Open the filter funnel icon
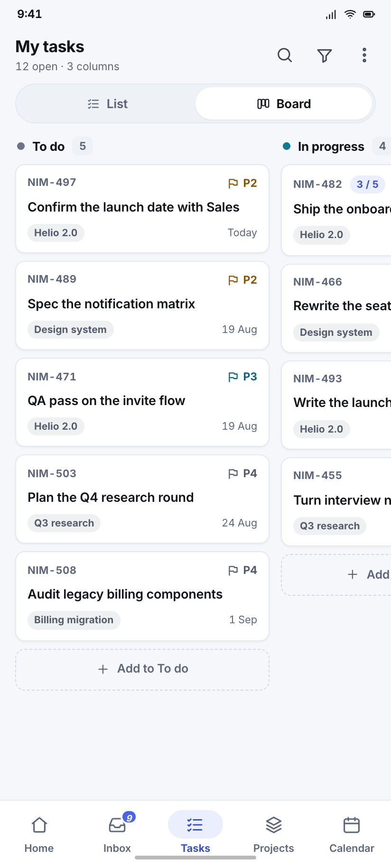 point(325,55)
